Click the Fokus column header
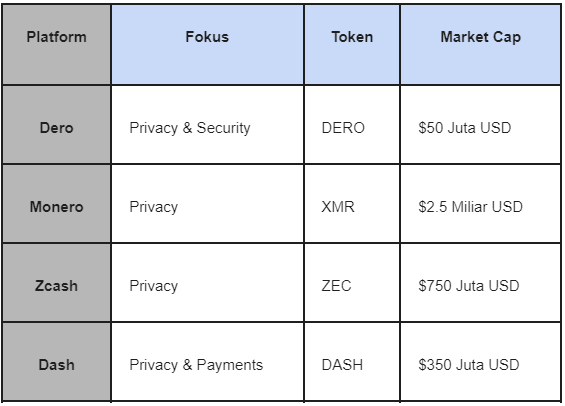The width and height of the screenshot is (565, 406). [x=207, y=45]
